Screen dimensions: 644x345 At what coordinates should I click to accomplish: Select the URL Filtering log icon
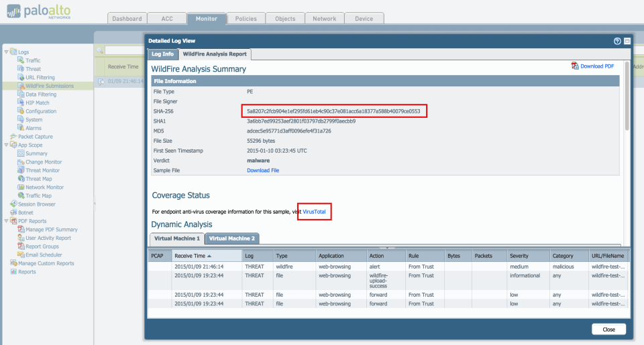coord(21,77)
